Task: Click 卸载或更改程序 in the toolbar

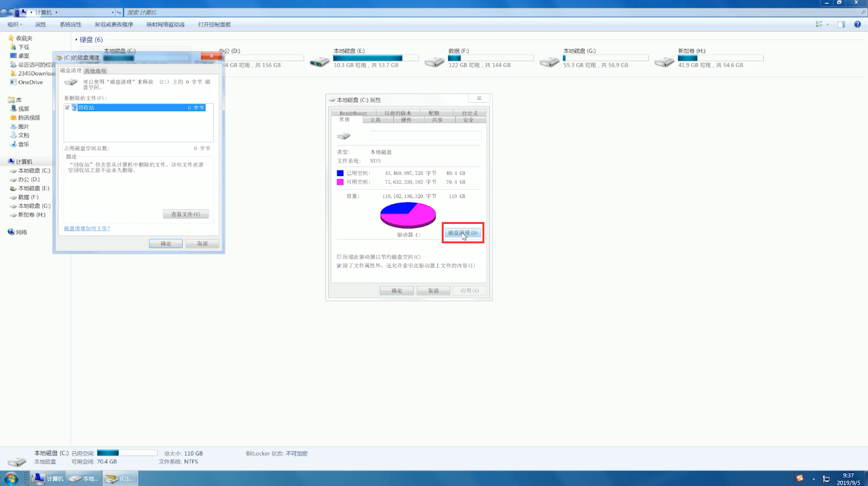Action: tap(114, 25)
